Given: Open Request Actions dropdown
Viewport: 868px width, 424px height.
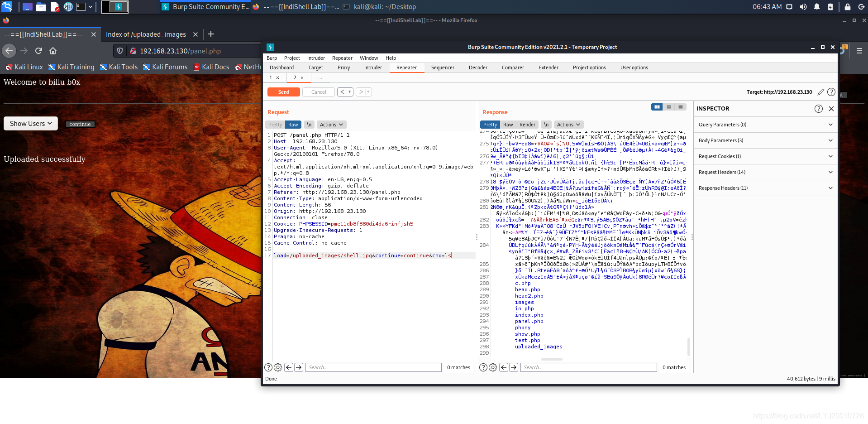Looking at the screenshot, I should coord(331,125).
